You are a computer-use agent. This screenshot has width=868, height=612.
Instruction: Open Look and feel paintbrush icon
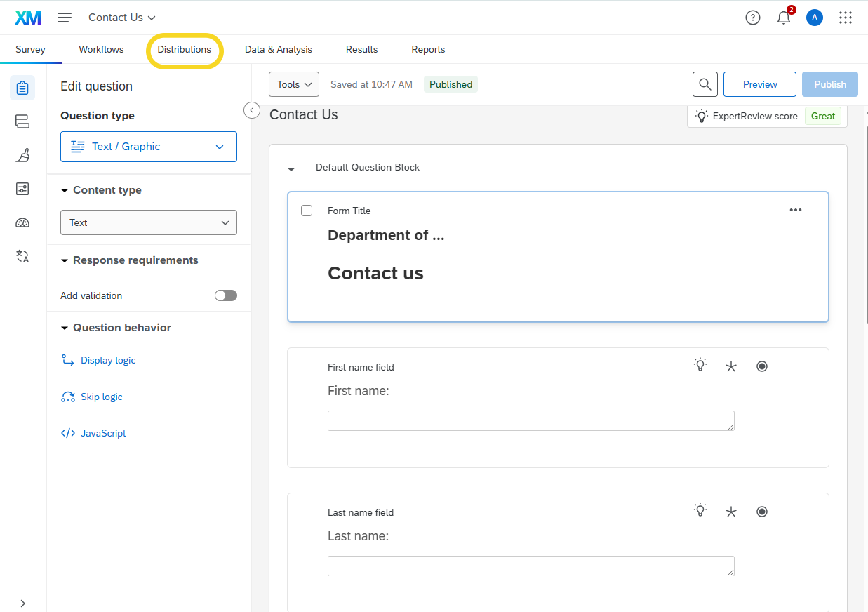(22, 155)
